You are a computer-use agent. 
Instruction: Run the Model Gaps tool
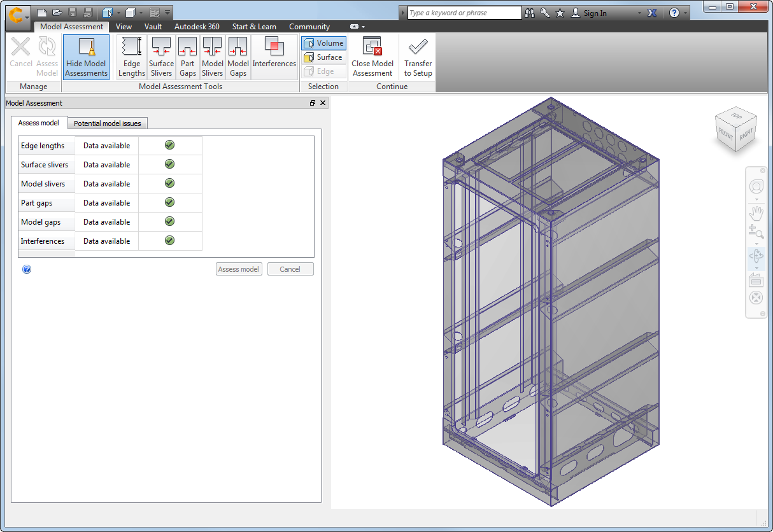tap(238, 57)
